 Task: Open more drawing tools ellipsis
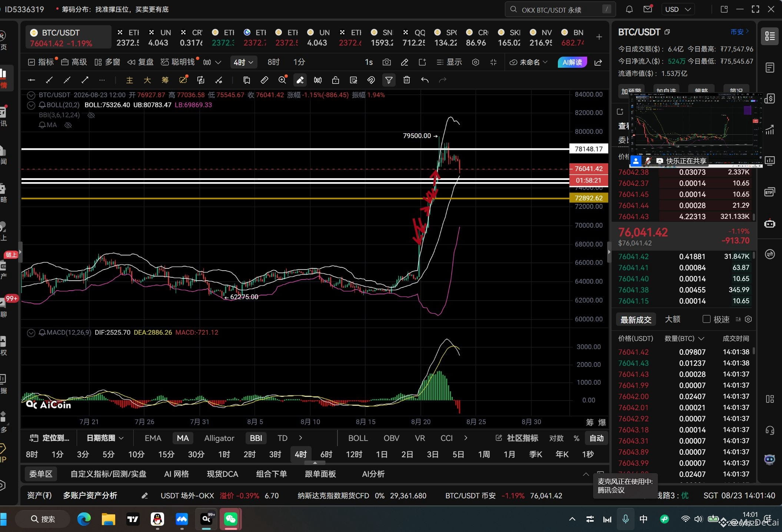(102, 80)
